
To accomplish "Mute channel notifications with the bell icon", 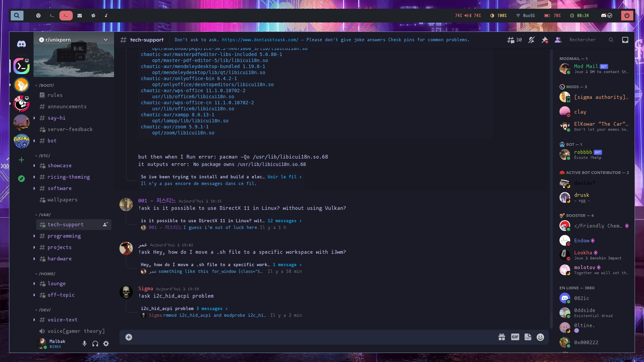I will pyautogui.click(x=531, y=40).
